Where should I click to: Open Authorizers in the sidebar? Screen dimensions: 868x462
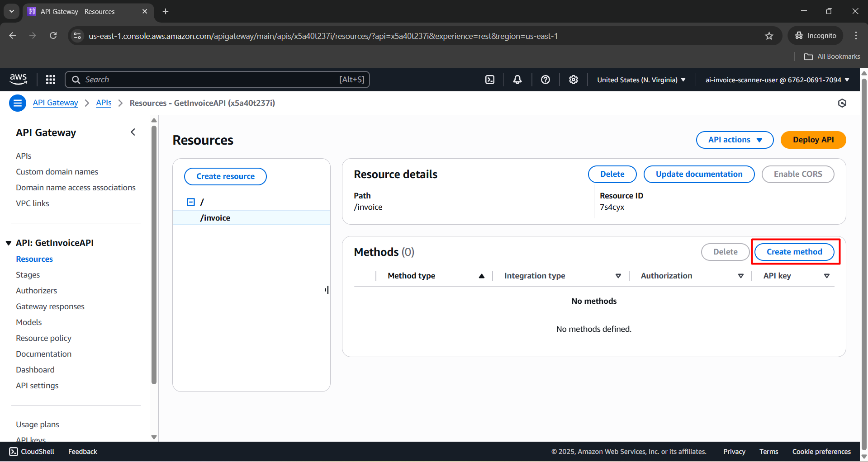(36, 291)
